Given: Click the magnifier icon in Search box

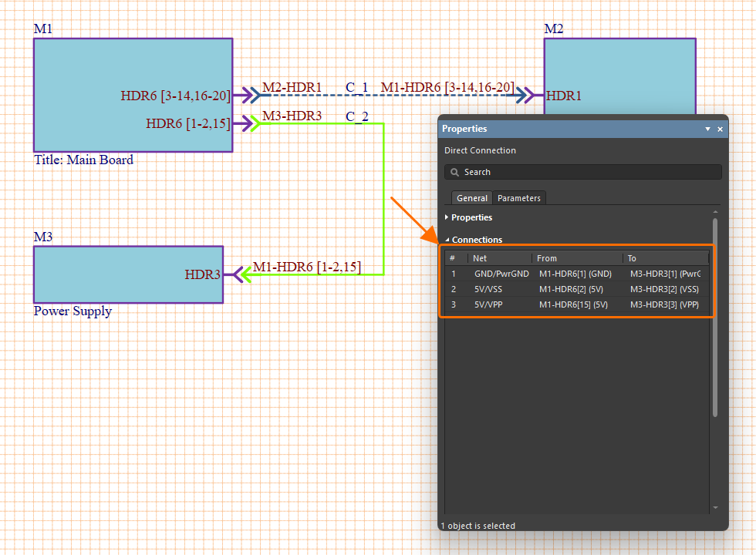Looking at the screenshot, I should (454, 172).
